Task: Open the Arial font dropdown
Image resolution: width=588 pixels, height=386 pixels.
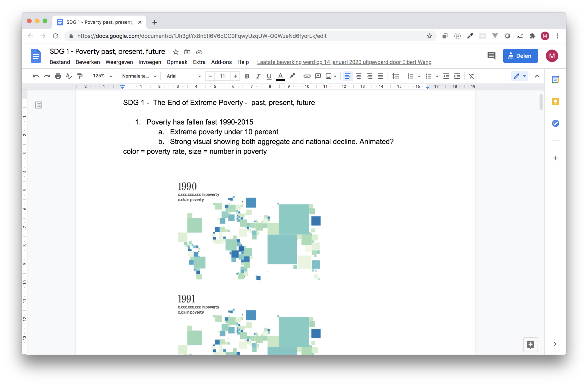Action: (183, 76)
